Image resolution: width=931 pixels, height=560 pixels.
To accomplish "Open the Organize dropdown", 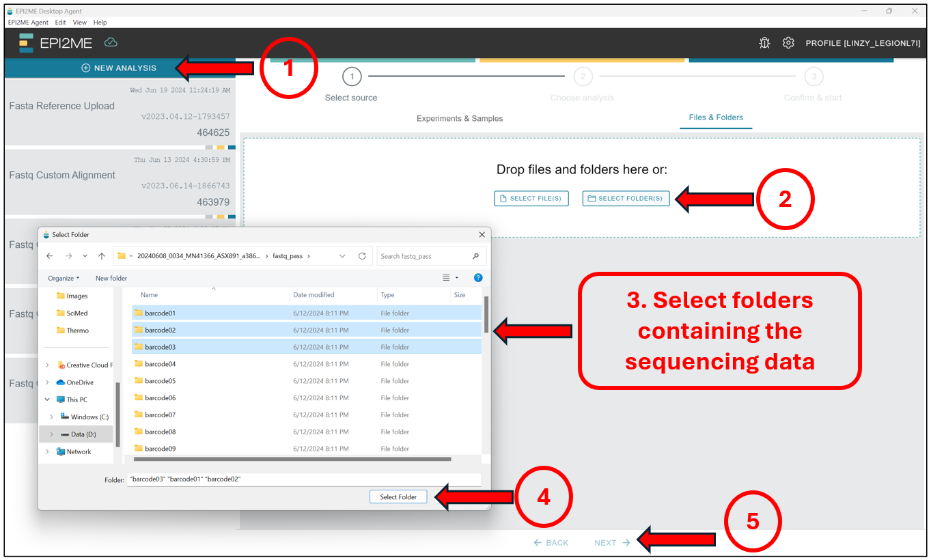I will [64, 278].
